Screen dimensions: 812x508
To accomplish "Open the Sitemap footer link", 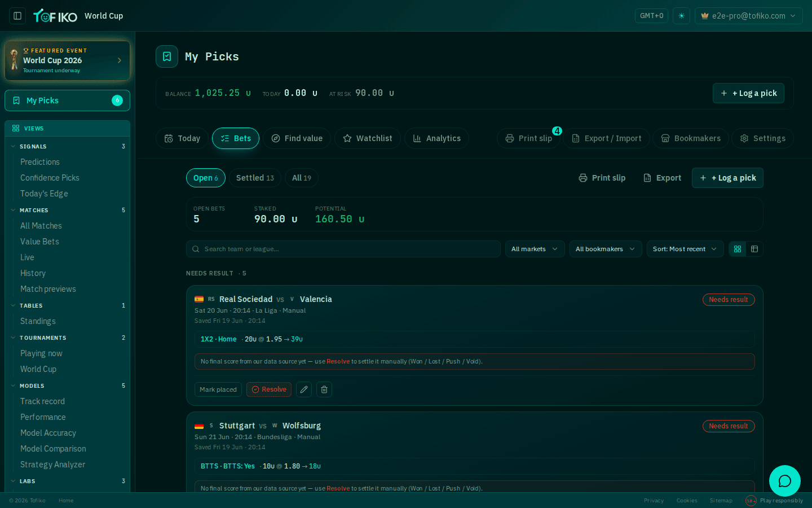I will click(721, 501).
